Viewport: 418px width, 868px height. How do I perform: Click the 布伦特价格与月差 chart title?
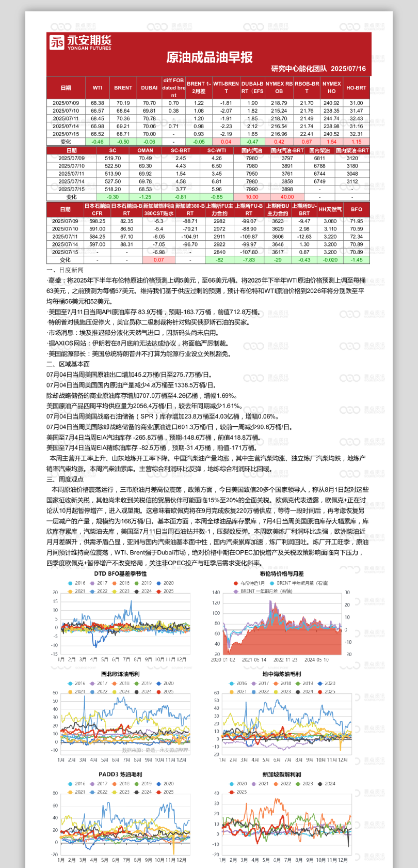click(x=281, y=574)
